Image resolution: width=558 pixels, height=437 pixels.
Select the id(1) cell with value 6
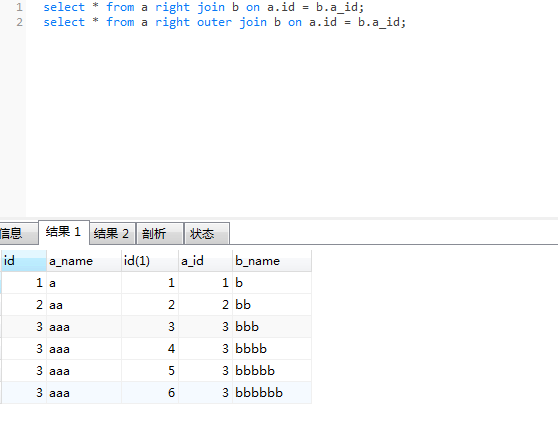click(x=150, y=393)
